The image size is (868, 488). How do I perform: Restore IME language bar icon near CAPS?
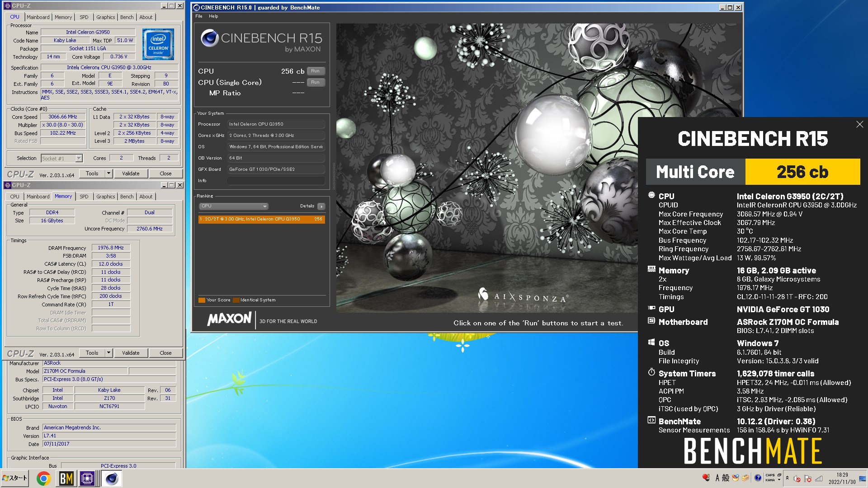click(x=779, y=475)
